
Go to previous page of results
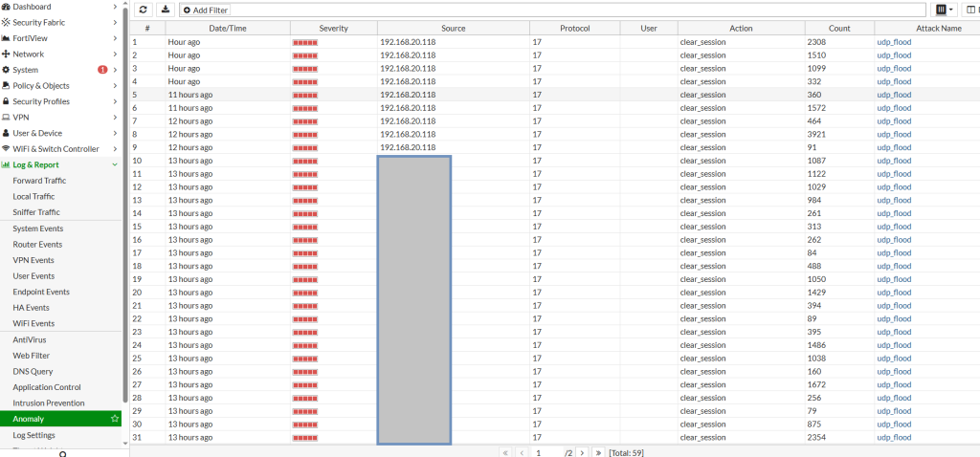tap(522, 452)
